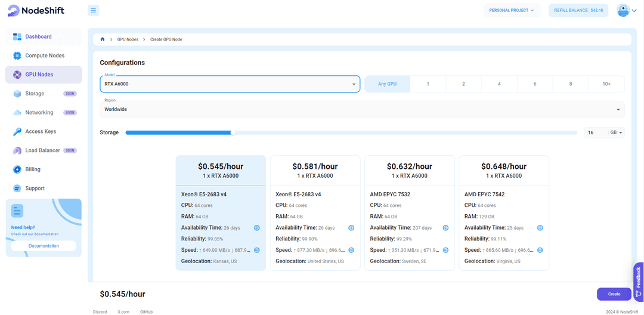Click the Create GPU Node breadcrumb text
This screenshot has height=315, width=644.
166,39
